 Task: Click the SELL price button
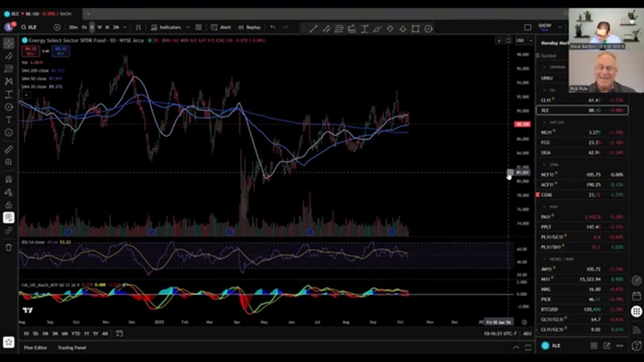coord(30,51)
